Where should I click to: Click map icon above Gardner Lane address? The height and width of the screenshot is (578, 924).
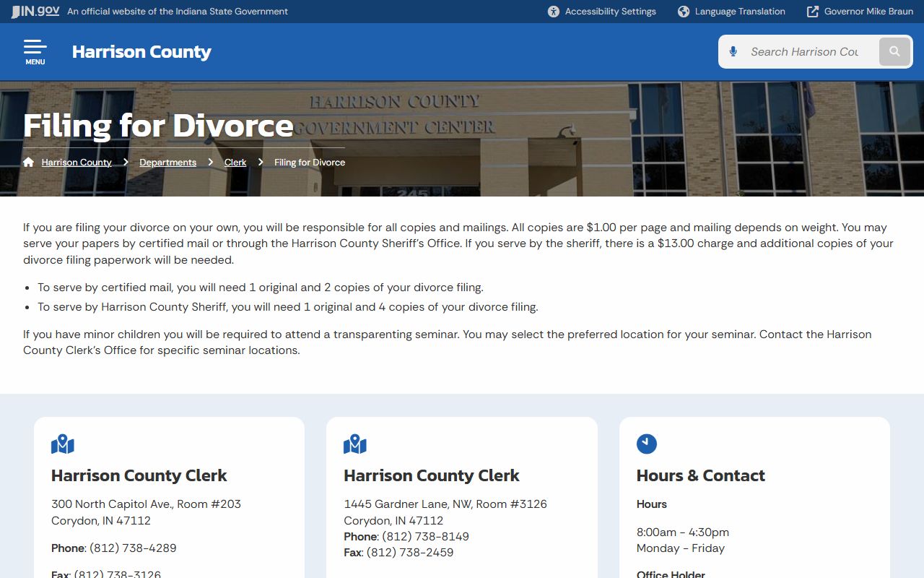pyautogui.click(x=355, y=444)
